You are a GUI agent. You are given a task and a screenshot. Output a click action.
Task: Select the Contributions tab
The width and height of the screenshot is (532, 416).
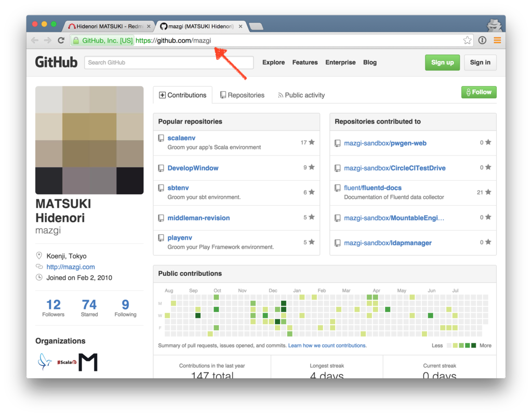183,95
